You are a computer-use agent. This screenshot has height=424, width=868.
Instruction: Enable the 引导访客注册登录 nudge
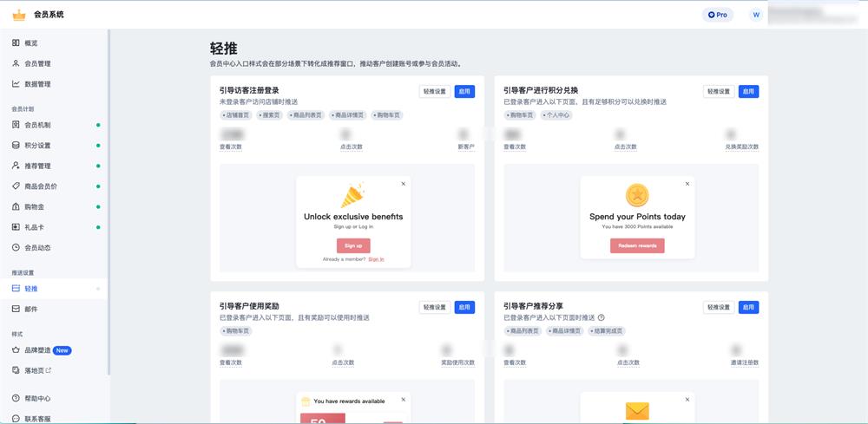[464, 91]
